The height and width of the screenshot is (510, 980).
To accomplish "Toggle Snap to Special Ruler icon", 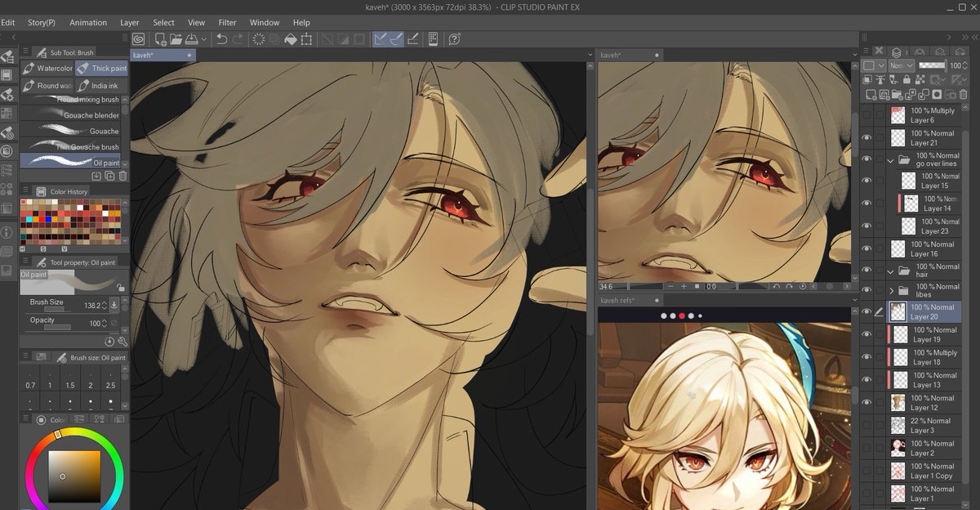I will (396, 38).
